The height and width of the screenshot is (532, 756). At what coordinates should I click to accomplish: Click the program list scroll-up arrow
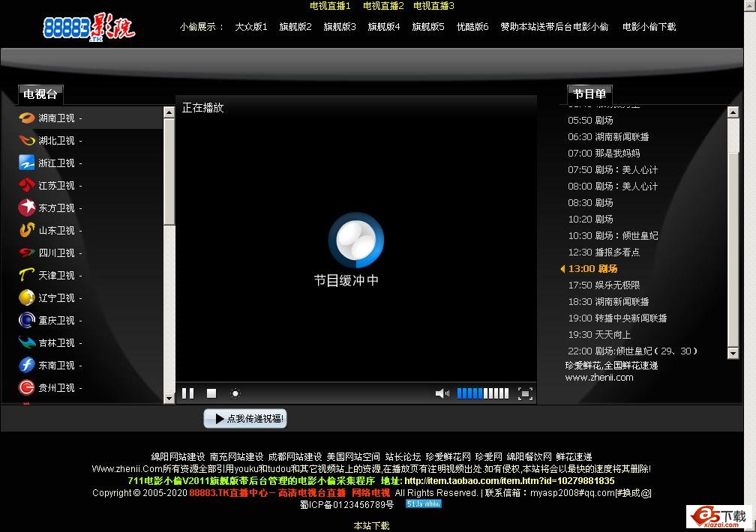click(x=733, y=112)
